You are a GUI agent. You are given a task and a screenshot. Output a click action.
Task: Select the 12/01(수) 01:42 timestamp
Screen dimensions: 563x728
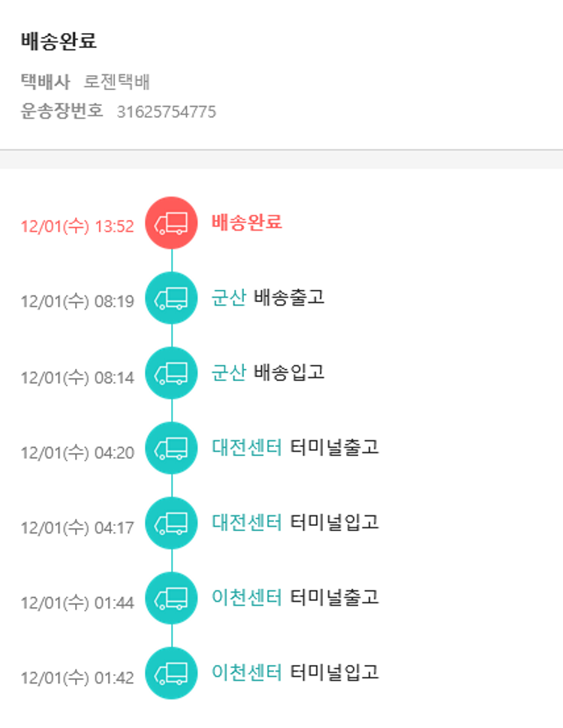point(77,678)
